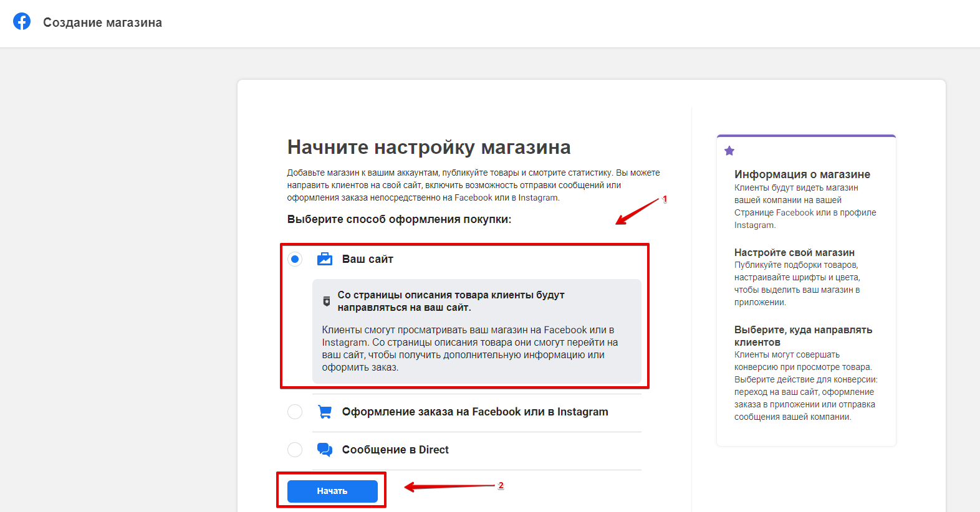The height and width of the screenshot is (512, 980).
Task: Click the "Настройте свой магазин" heading
Action: point(794,252)
